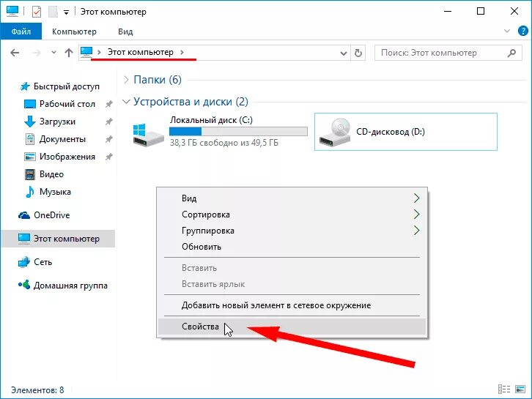Click the computer icon in address bar
532x399 pixels.
click(86, 52)
